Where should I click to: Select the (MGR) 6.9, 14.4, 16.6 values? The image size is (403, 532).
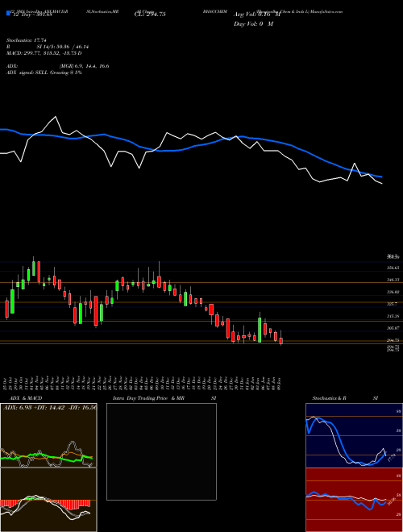(x=84, y=66)
